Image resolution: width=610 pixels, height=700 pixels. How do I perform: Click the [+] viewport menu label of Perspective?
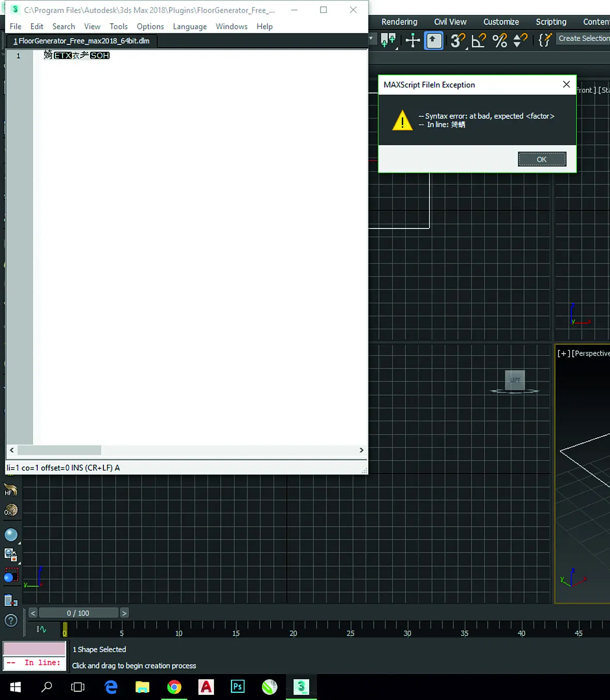(563, 353)
